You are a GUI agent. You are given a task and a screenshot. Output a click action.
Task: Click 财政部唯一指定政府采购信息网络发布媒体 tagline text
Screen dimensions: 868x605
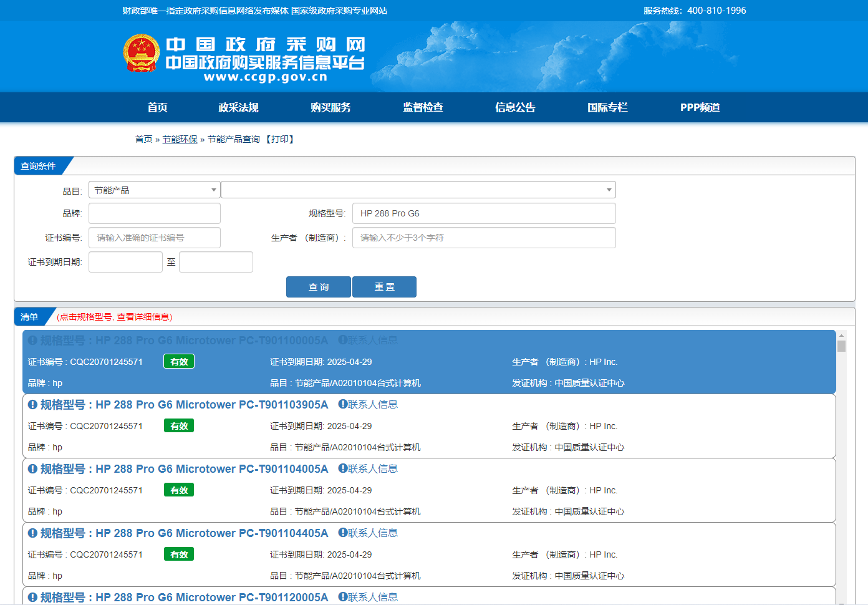click(x=205, y=11)
